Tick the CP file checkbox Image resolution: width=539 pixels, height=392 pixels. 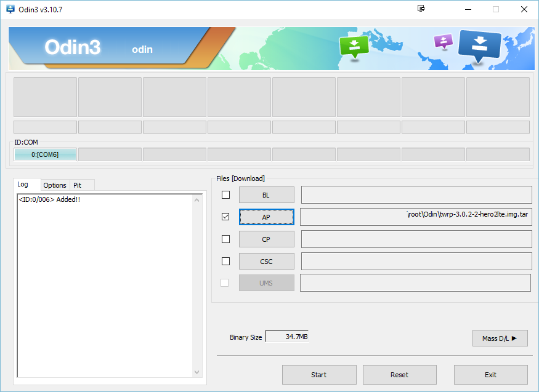[226, 239]
